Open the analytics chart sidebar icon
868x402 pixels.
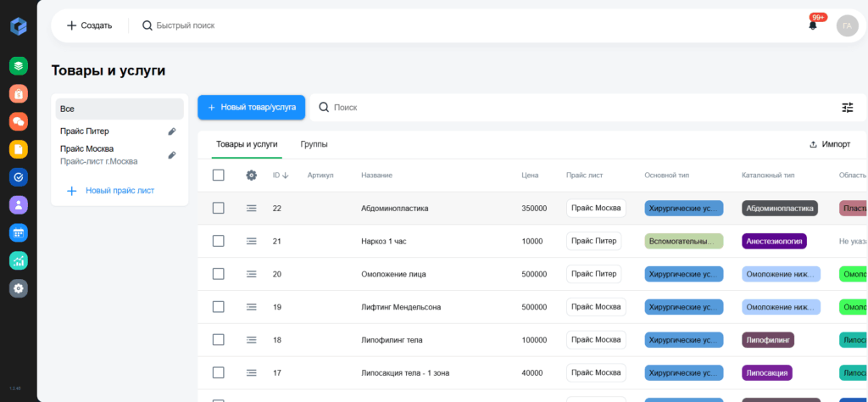19,260
